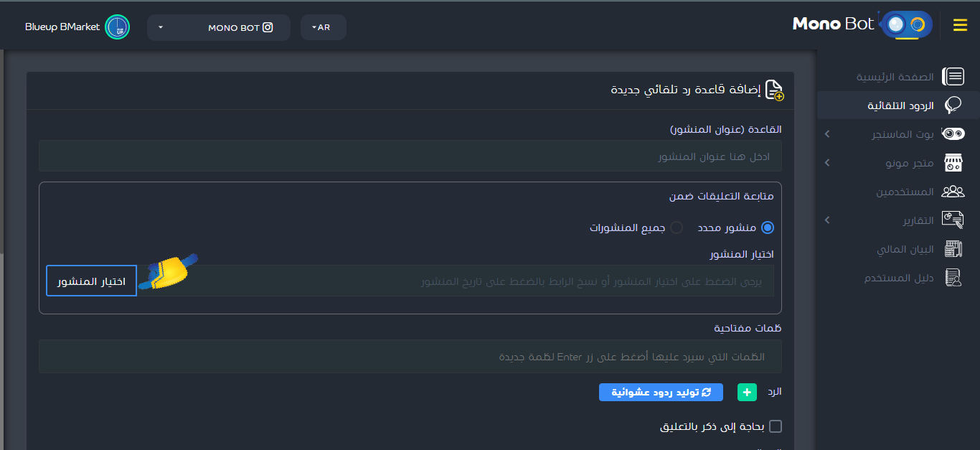This screenshot has width=980, height=450.
Task: Click the اختيار المنشور button
Action: point(91,280)
